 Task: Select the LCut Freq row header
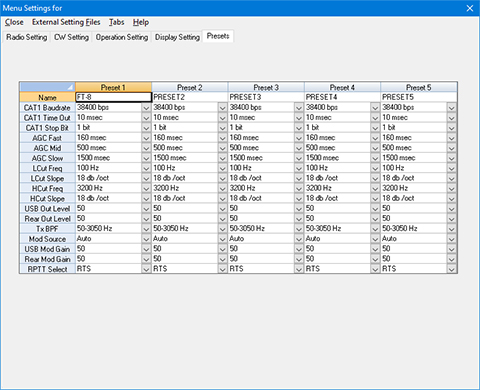click(x=47, y=168)
